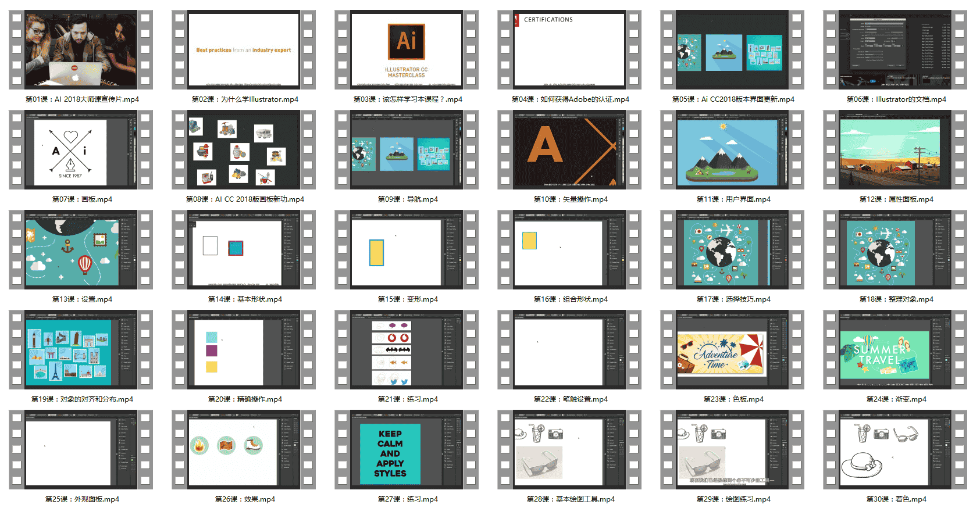Image resolution: width=980 pixels, height=508 pixels.
Task: Click file name 第12课：属性面板.mp4
Action: 896,199
